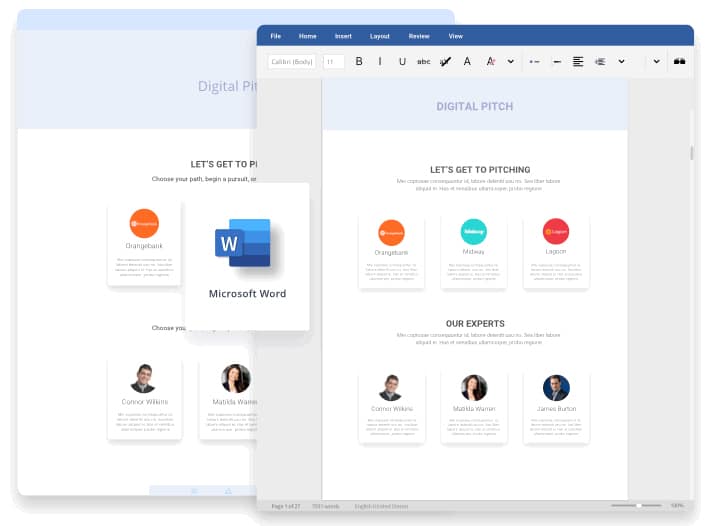The image size is (720, 526).
Task: Open Find with the binoculars icon
Action: (x=679, y=61)
